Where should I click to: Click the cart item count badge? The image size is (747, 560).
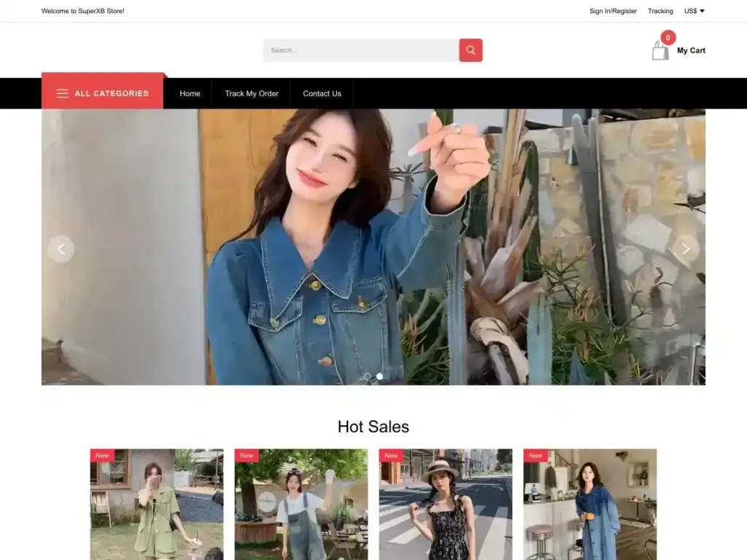click(667, 38)
